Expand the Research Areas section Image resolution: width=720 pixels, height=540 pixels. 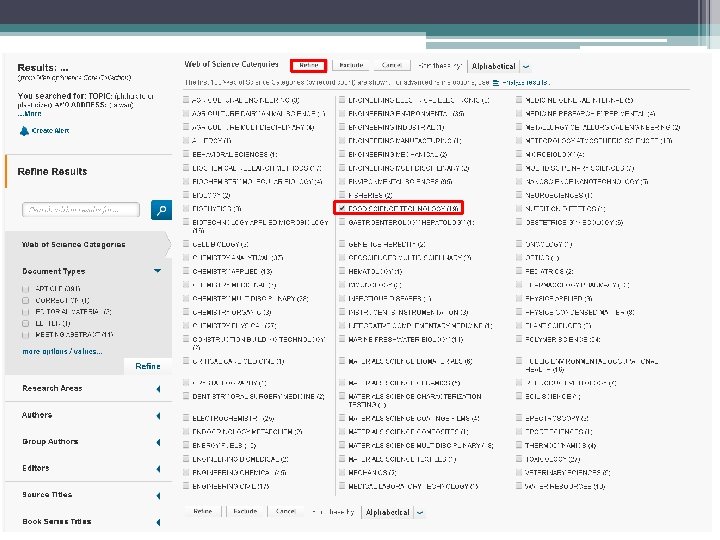pos(158,389)
